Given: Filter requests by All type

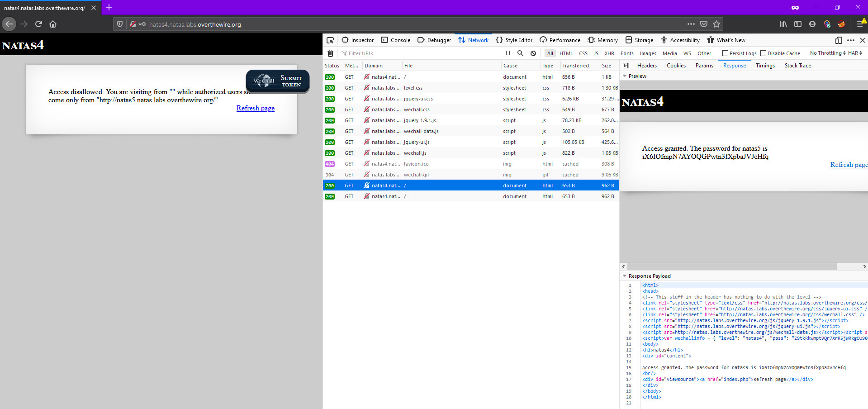Looking at the screenshot, I should (550, 53).
